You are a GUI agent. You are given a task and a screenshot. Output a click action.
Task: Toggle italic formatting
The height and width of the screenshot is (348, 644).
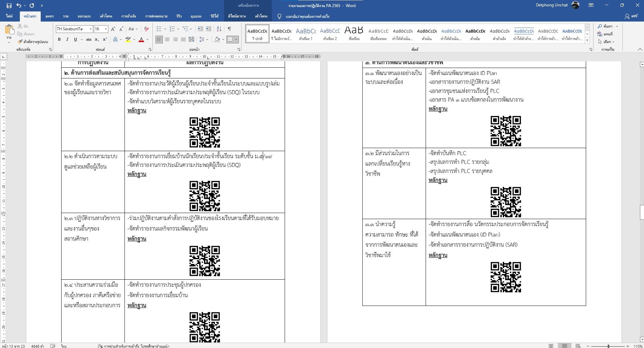click(x=67, y=39)
